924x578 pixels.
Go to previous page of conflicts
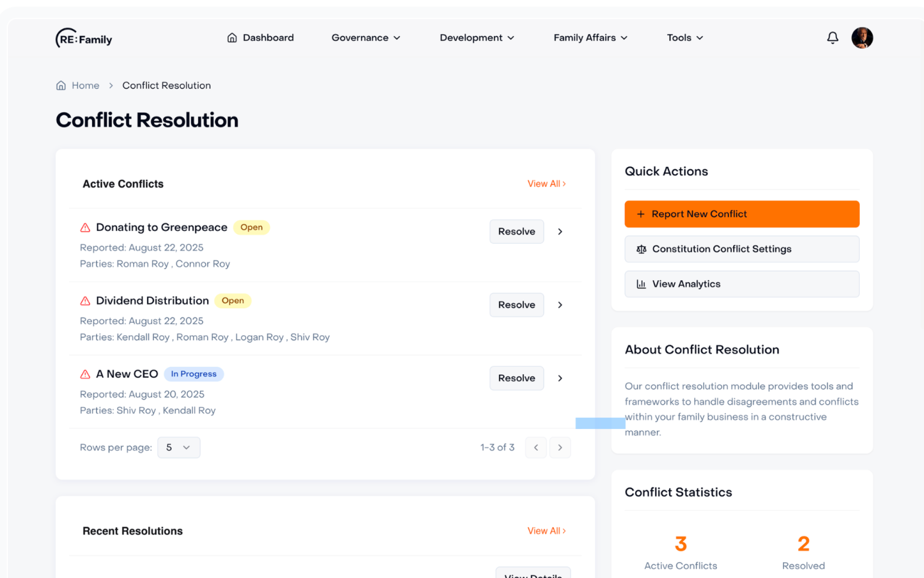[536, 447]
